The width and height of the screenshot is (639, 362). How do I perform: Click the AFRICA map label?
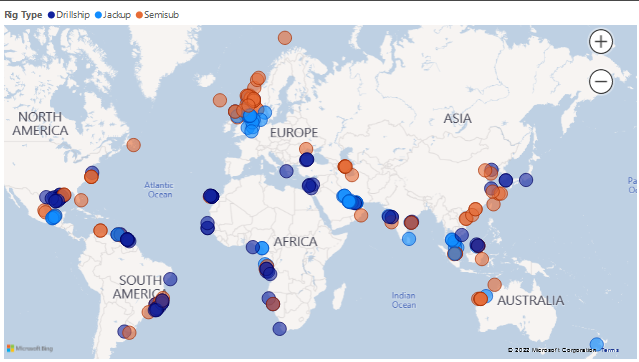click(x=295, y=242)
